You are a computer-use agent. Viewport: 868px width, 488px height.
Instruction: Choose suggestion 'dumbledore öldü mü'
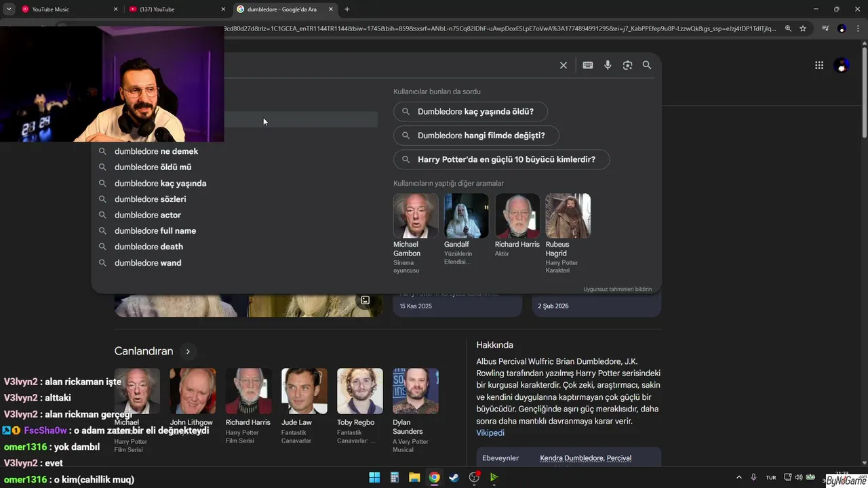pos(234,167)
